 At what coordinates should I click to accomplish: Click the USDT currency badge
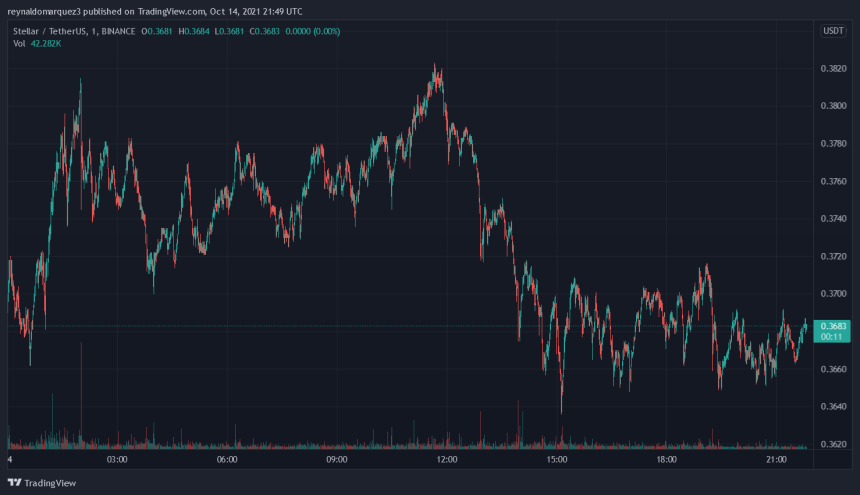[832, 31]
